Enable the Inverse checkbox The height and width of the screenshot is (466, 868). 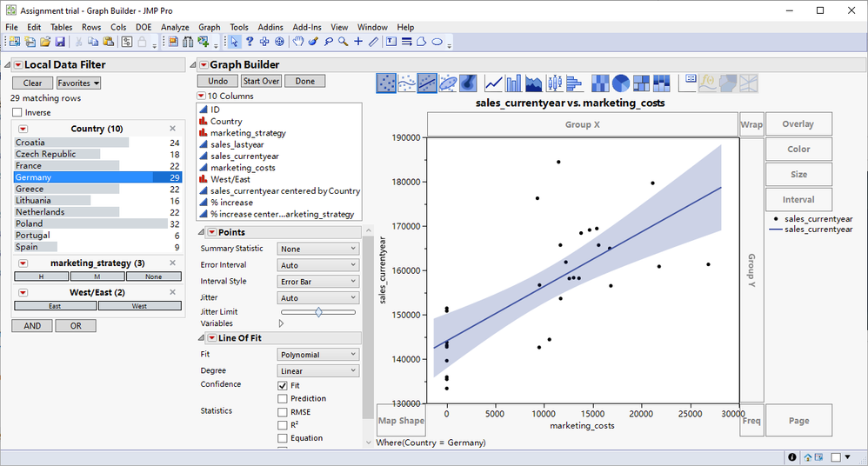(x=17, y=112)
